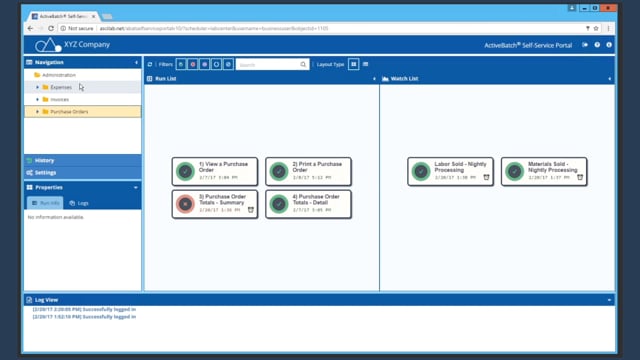The image size is (640, 360).
Task: Collapse the Navigation panel arrow
Action: pyautogui.click(x=136, y=62)
